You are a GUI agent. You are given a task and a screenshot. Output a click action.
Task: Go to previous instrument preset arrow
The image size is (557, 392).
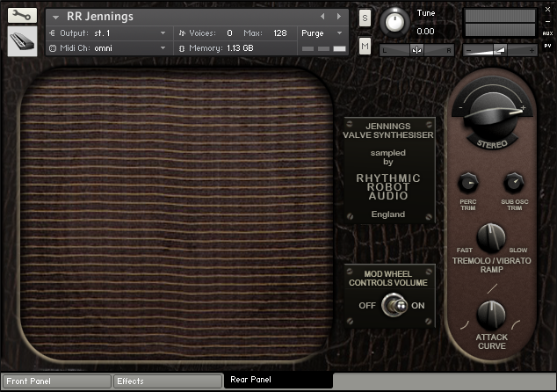point(322,17)
